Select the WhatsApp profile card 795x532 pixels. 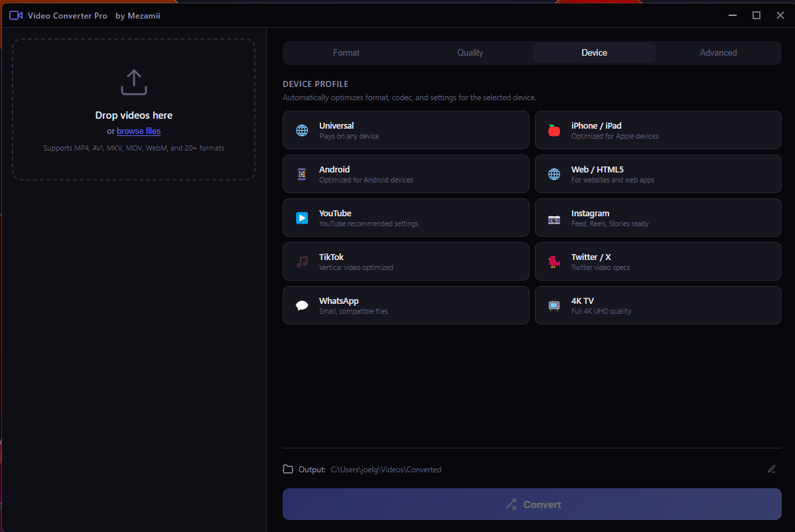pos(405,305)
